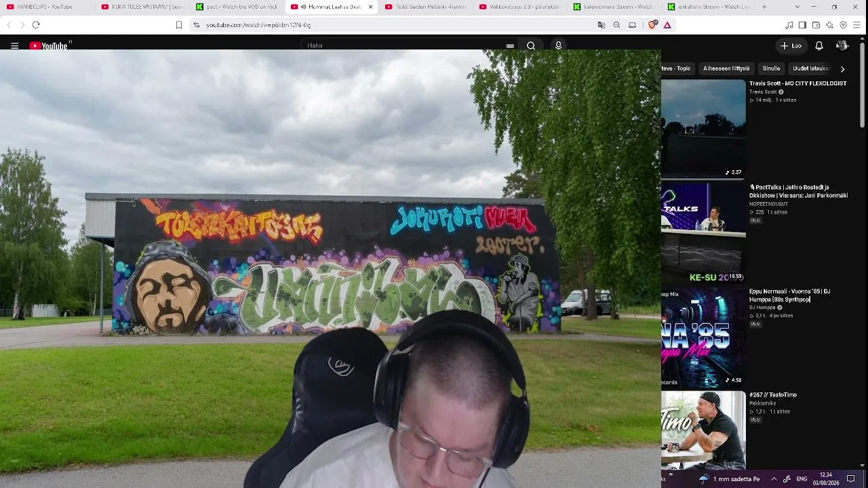Bookmark this page with the bookmark icon
Viewport: 868px width, 488px height.
pyautogui.click(x=179, y=25)
